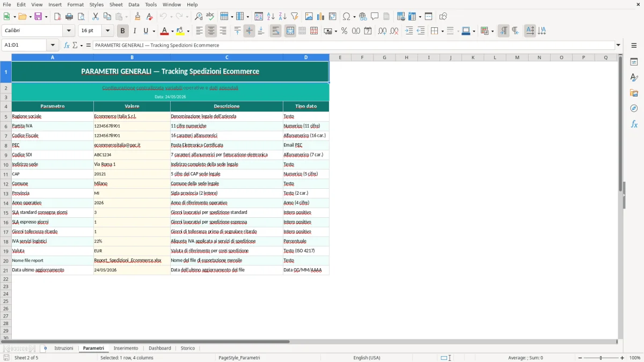This screenshot has height=362, width=644.
Task: Toggle Align Left
Action: pyautogui.click(x=199, y=31)
